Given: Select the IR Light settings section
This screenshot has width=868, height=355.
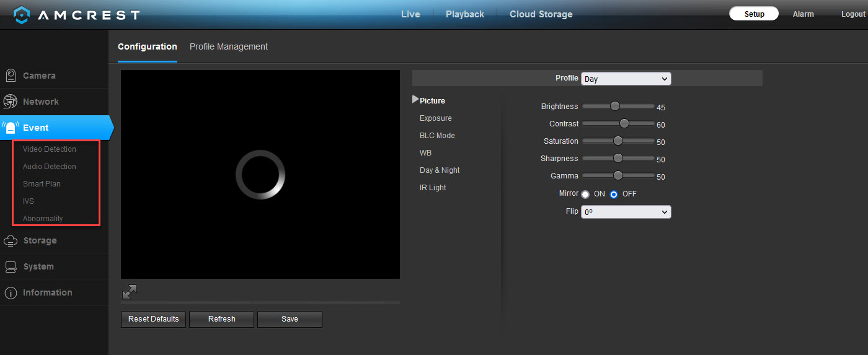Looking at the screenshot, I should coord(433,188).
